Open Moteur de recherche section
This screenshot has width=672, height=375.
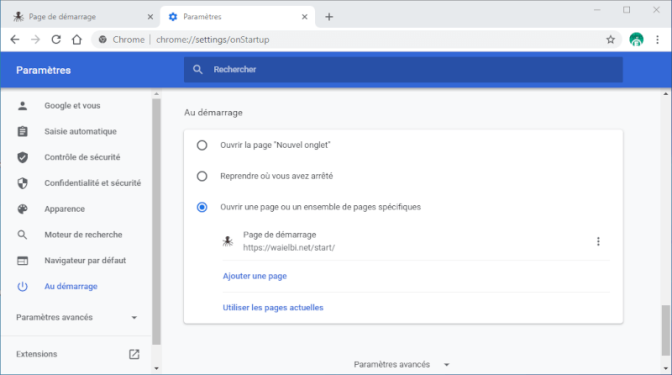click(83, 234)
